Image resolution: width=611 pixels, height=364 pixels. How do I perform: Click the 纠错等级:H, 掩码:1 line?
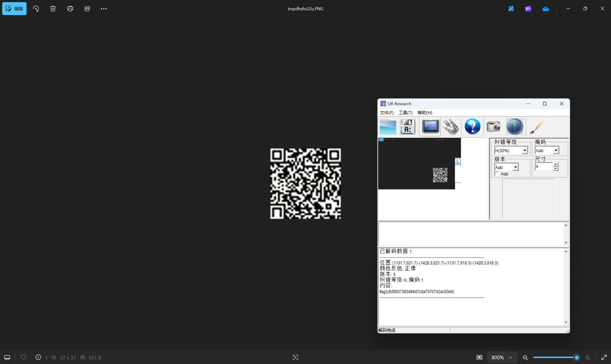tap(401, 280)
